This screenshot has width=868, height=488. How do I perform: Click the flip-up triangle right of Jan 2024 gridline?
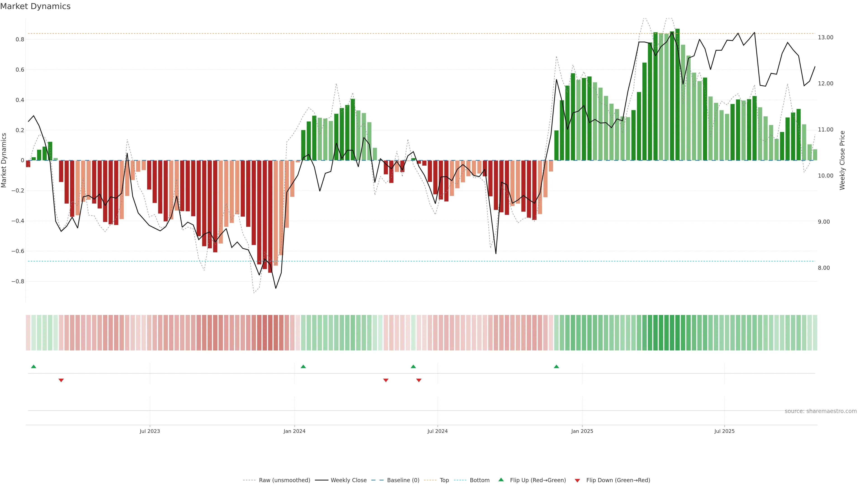303,366
